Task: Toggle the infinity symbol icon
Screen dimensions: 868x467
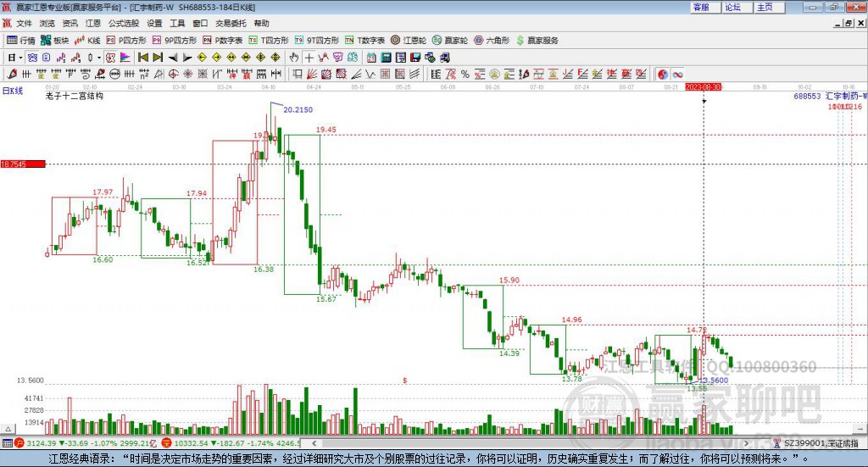Action: (x=677, y=74)
